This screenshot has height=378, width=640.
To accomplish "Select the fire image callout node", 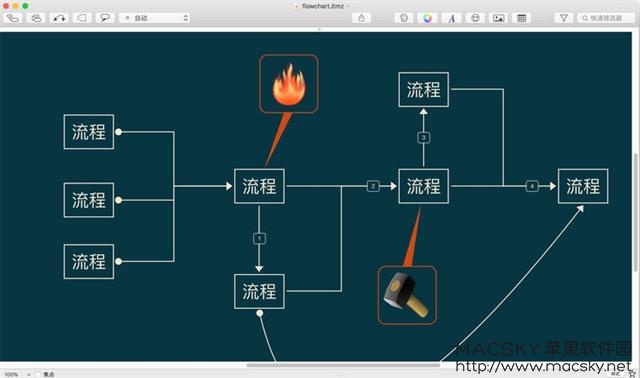I will pyautogui.click(x=289, y=84).
